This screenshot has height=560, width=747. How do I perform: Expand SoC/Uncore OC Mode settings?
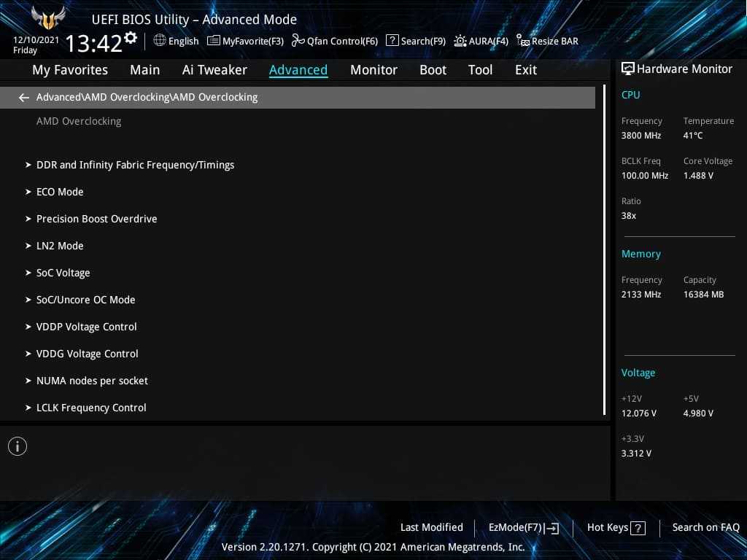pyautogui.click(x=85, y=300)
